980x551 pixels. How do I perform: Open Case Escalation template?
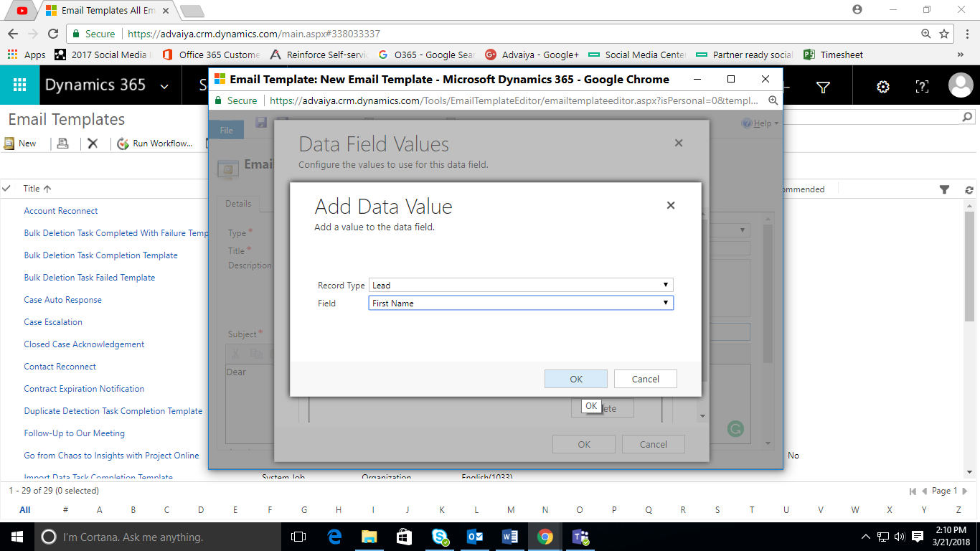pyautogui.click(x=53, y=322)
